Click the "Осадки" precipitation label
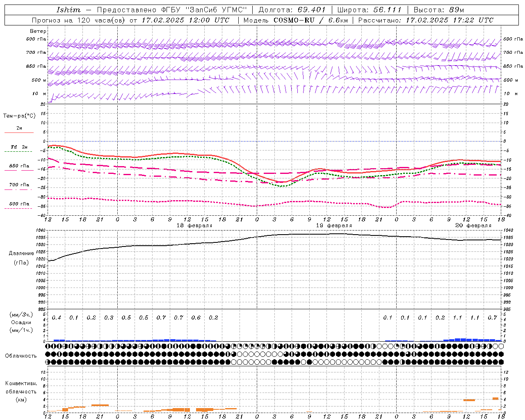The height and width of the screenshot is (420, 525). click(x=21, y=322)
